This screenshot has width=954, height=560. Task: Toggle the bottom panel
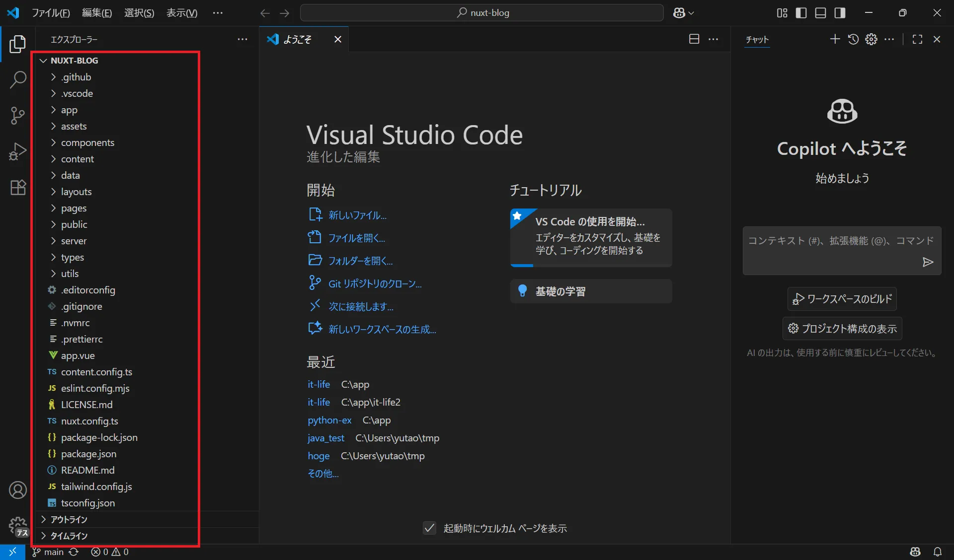(820, 13)
